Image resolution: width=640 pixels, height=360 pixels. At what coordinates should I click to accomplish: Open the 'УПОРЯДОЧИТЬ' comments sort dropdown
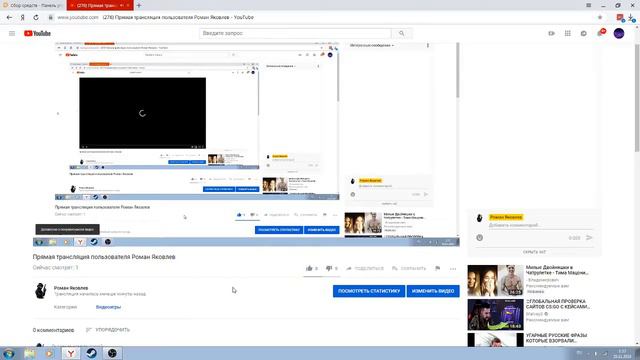[x=108, y=330]
